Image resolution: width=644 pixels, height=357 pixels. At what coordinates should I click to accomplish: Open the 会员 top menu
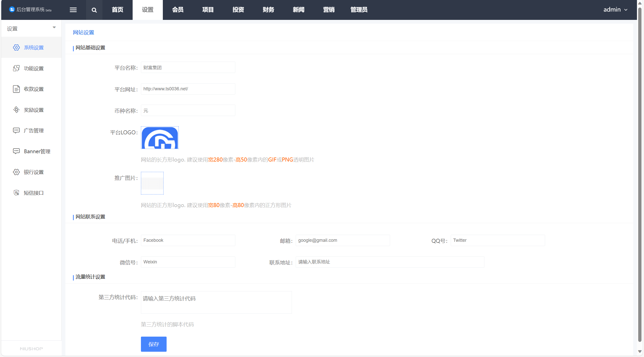tap(178, 10)
